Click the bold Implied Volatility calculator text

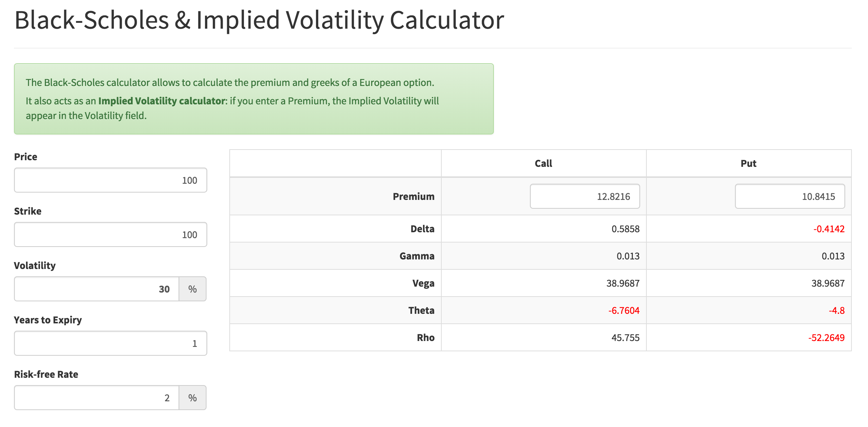162,101
